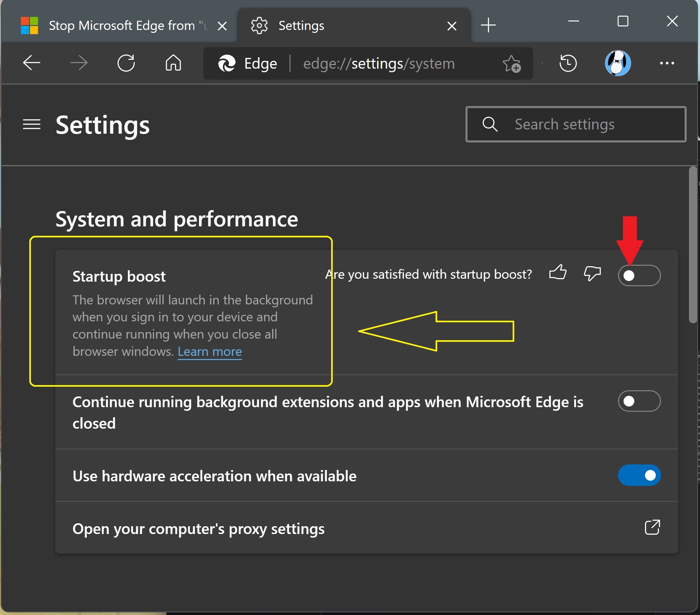The image size is (700, 615).
Task: Select the Settings tab
Action: (355, 25)
